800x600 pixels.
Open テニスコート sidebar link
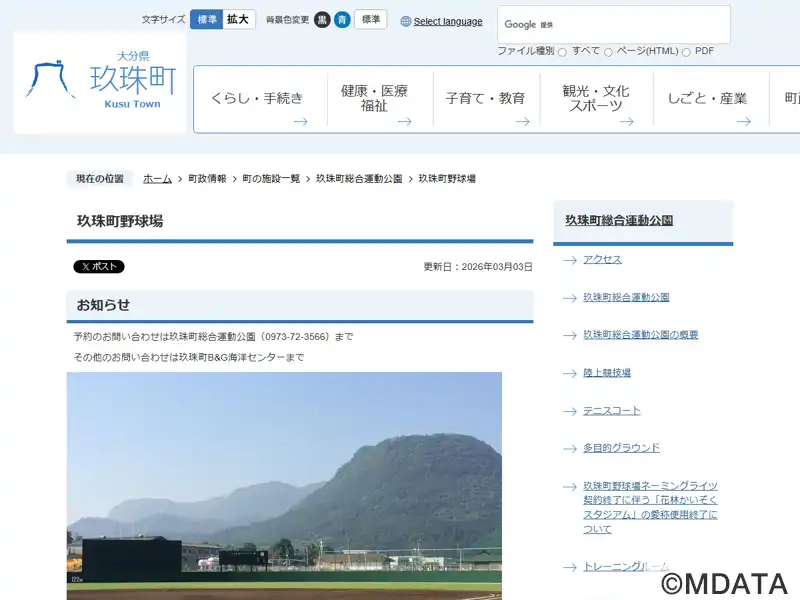pos(612,411)
